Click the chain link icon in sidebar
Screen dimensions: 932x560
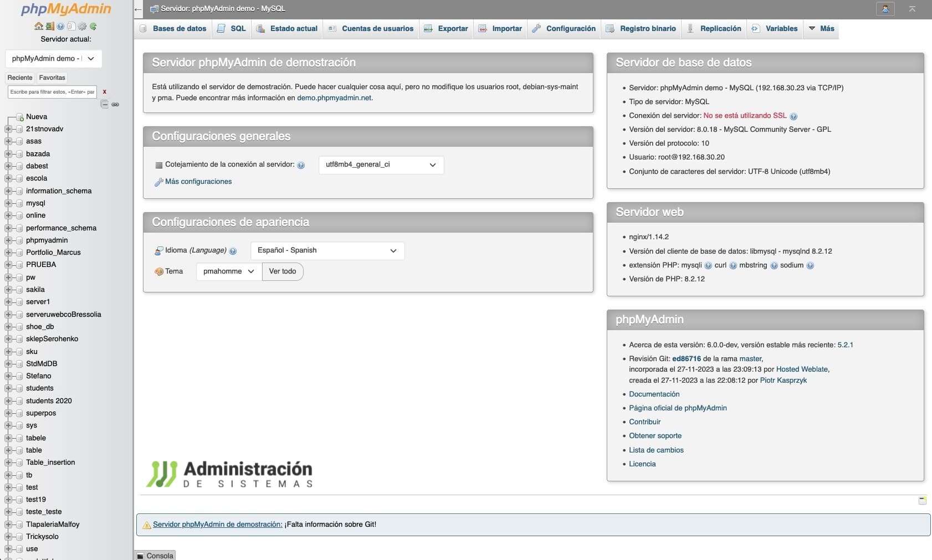point(115,104)
